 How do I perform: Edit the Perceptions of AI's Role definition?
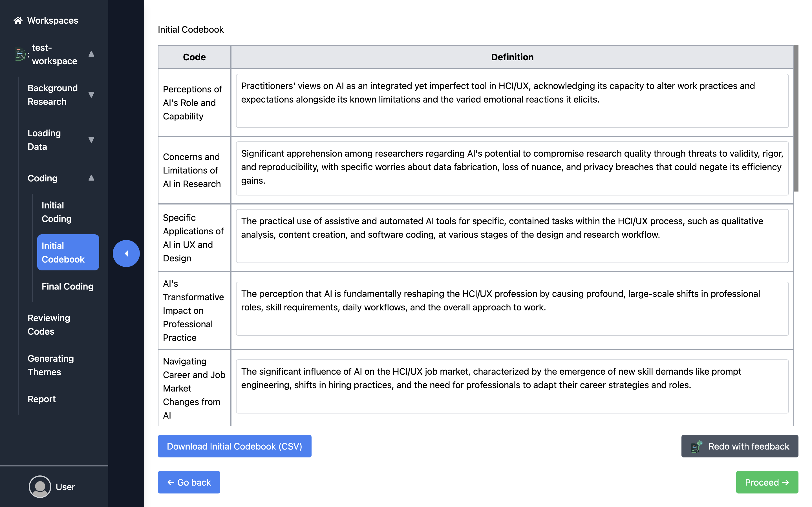512,101
